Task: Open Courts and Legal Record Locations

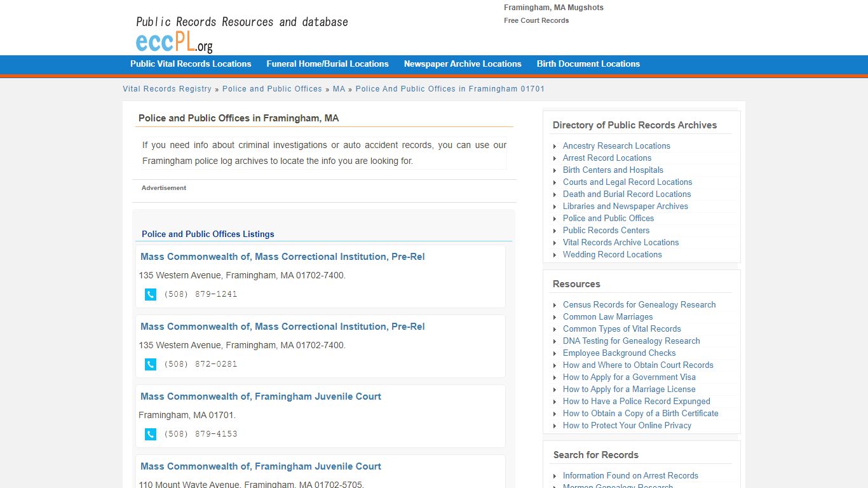Action: coord(627,182)
